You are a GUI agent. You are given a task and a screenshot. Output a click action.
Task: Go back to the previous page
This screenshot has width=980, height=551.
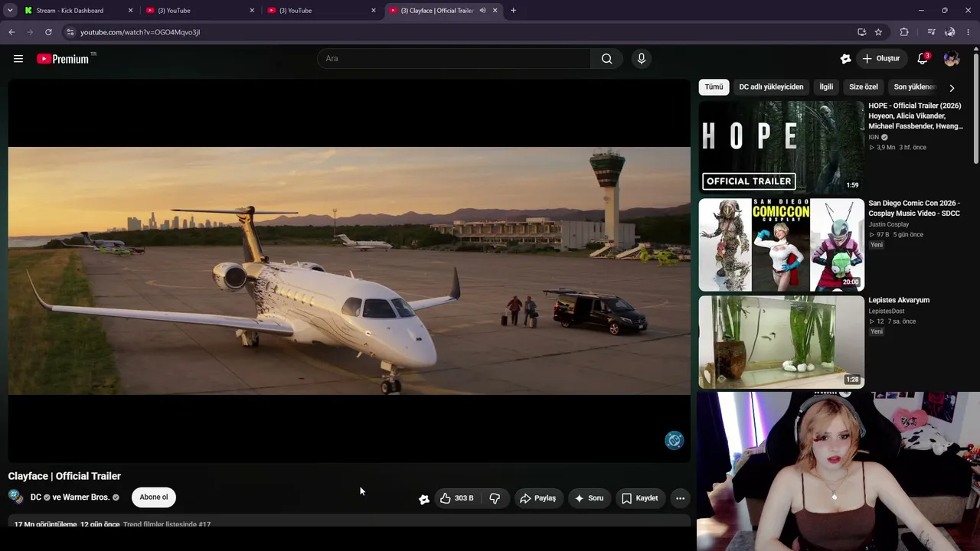11,32
